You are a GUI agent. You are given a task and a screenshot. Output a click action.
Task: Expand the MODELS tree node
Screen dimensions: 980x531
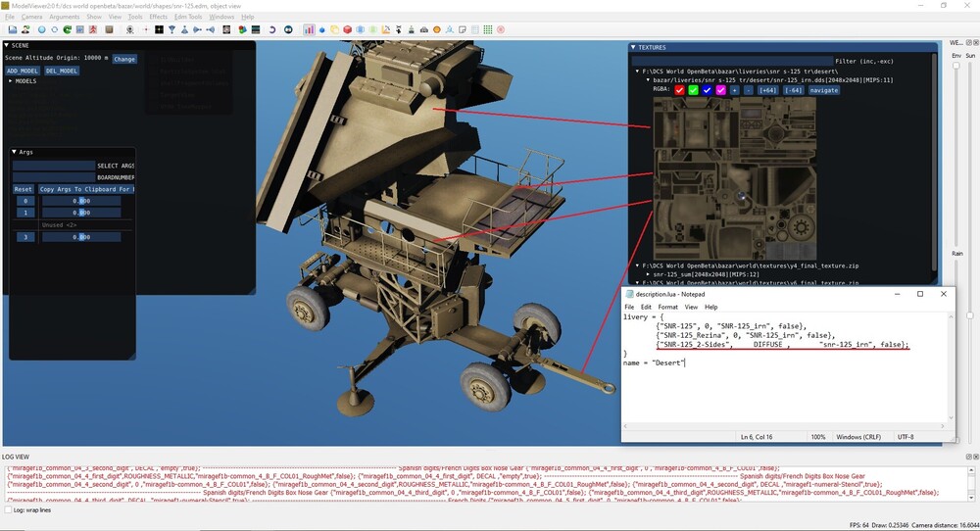point(11,81)
